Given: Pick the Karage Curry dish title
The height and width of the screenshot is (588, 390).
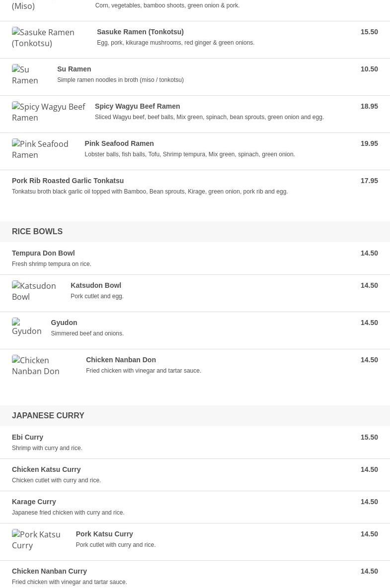Looking at the screenshot, I should click(34, 502).
